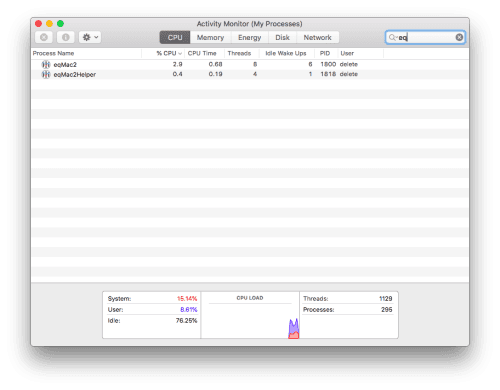Clear the search field with the X icon
This screenshot has width=500, height=390.
coord(459,37)
